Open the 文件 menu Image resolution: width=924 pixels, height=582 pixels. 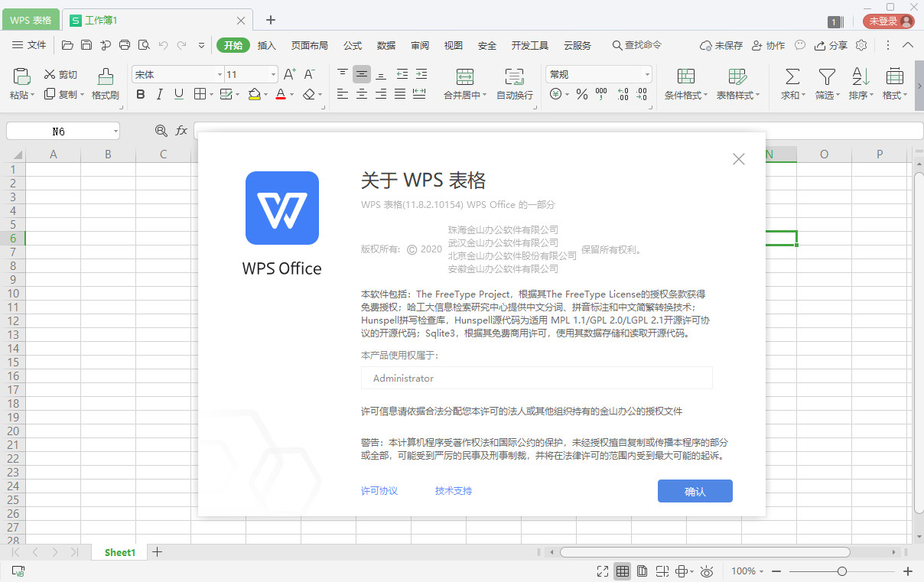29,46
